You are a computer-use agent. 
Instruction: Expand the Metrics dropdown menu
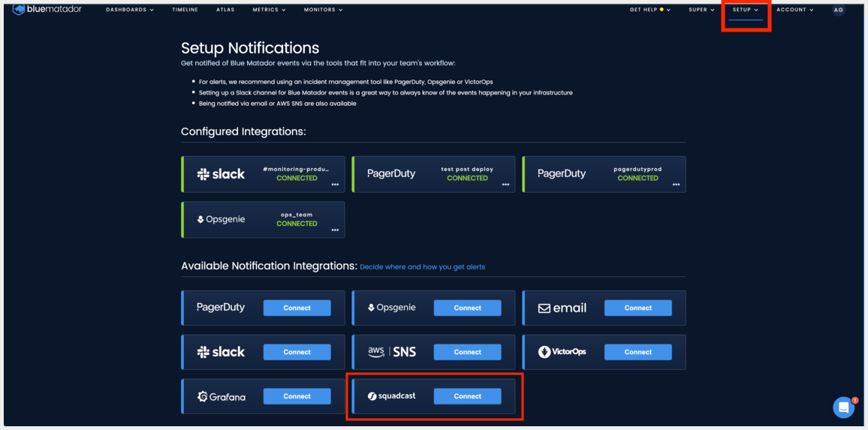[269, 10]
